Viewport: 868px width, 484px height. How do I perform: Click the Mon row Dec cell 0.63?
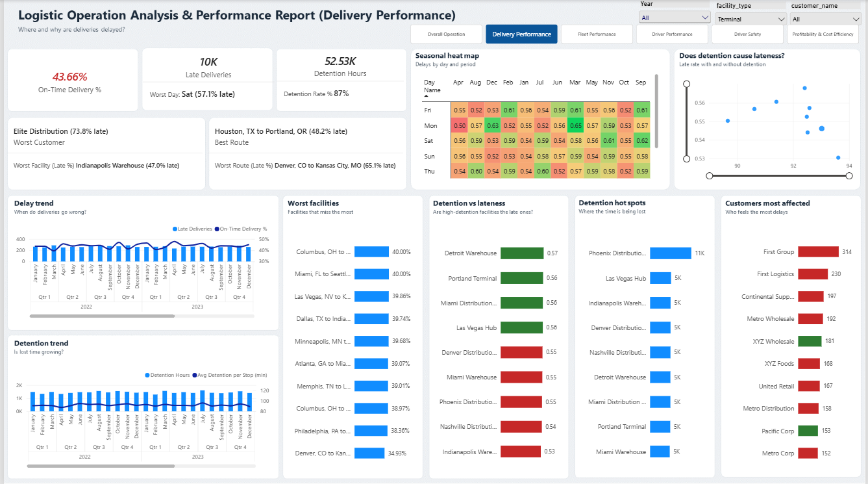[x=493, y=125]
